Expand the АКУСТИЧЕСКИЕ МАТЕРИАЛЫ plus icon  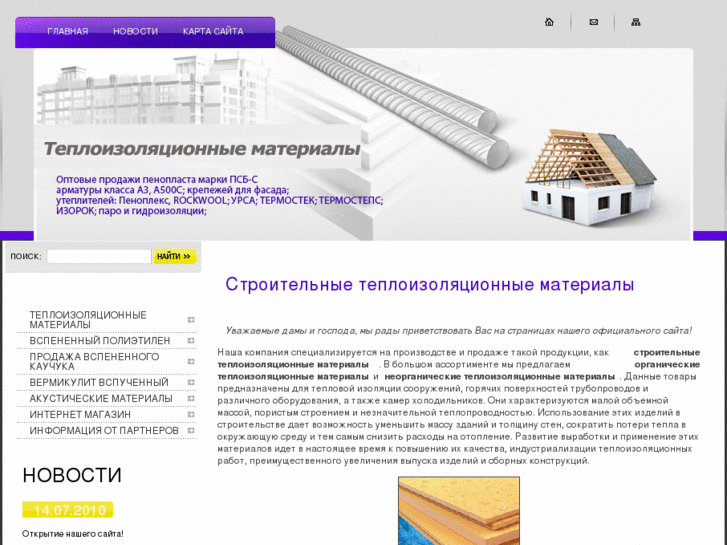pos(191,399)
